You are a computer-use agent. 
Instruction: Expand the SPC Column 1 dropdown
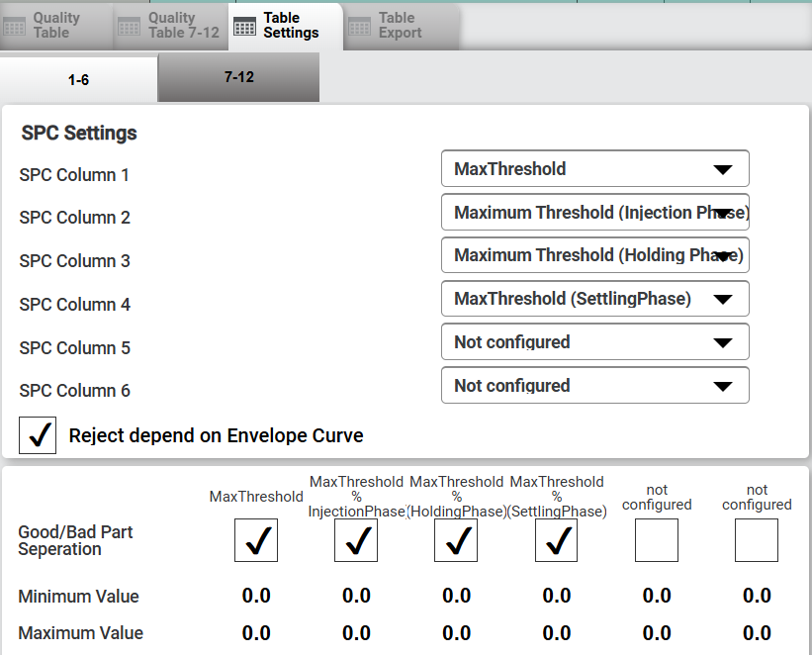(594, 169)
